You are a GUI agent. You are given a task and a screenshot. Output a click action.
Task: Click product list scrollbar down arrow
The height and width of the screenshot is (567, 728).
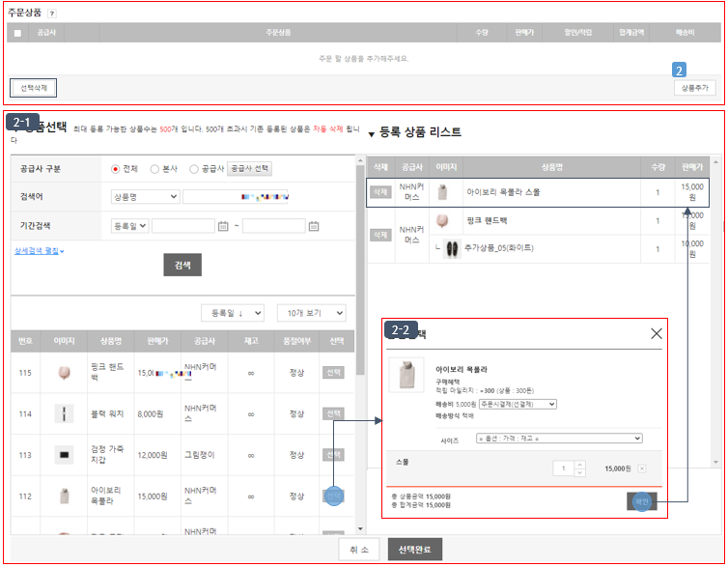pos(360,529)
